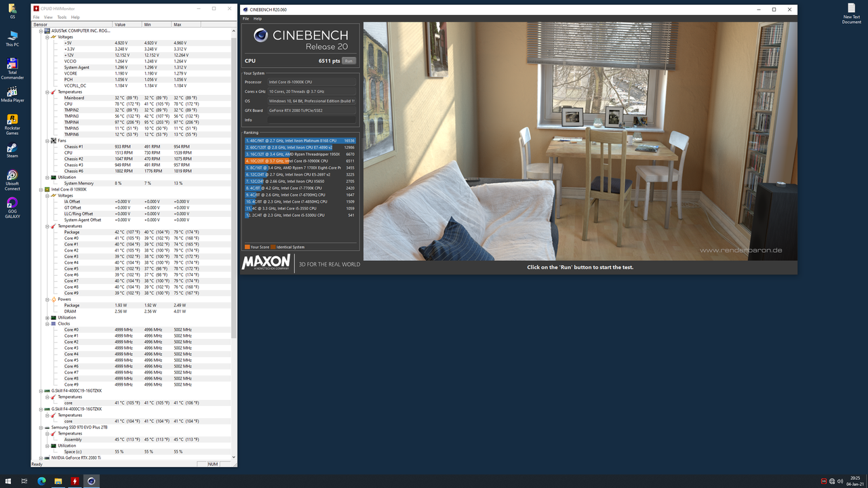Click the HWMonitor vertical scrollbar down arrow
Screen dimensions: 868x488
(x=234, y=457)
